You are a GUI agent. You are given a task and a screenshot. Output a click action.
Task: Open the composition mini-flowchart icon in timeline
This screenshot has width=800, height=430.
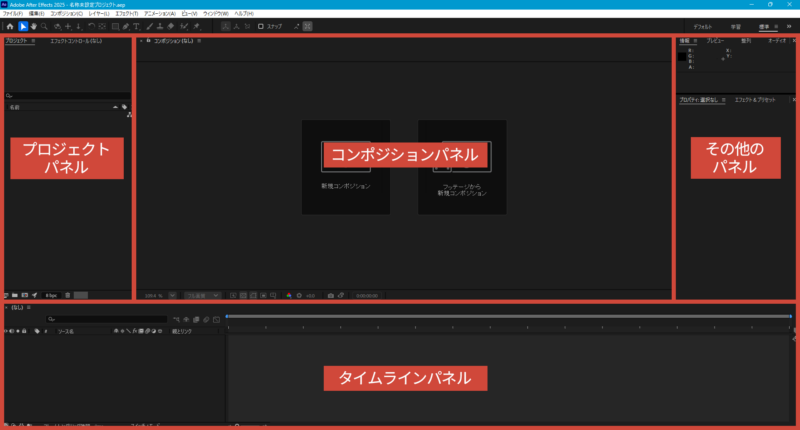tap(176, 320)
